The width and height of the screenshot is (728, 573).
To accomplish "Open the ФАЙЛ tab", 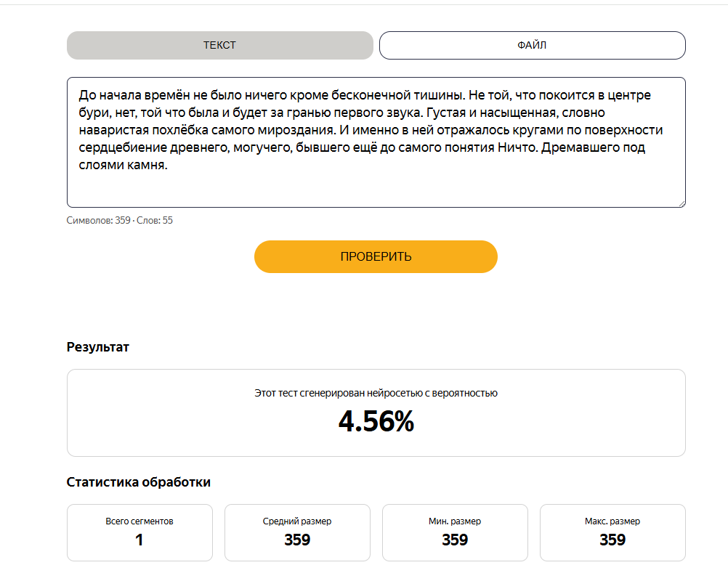I will coord(532,45).
